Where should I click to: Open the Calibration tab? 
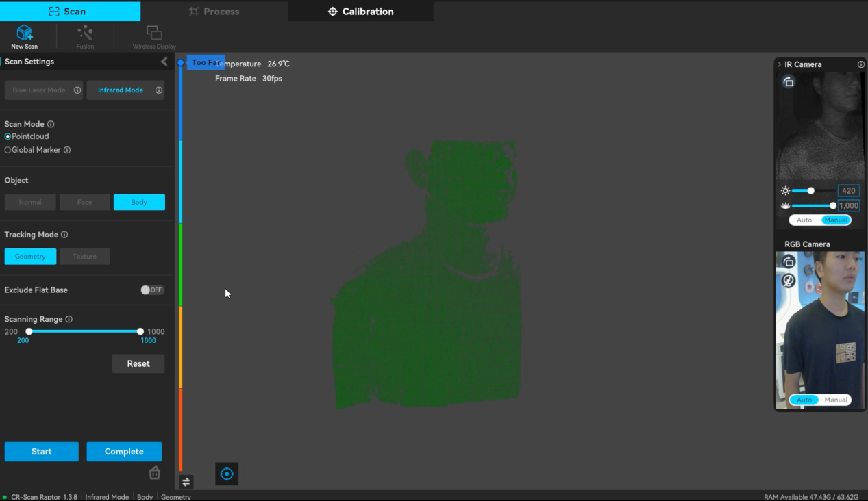coord(361,12)
